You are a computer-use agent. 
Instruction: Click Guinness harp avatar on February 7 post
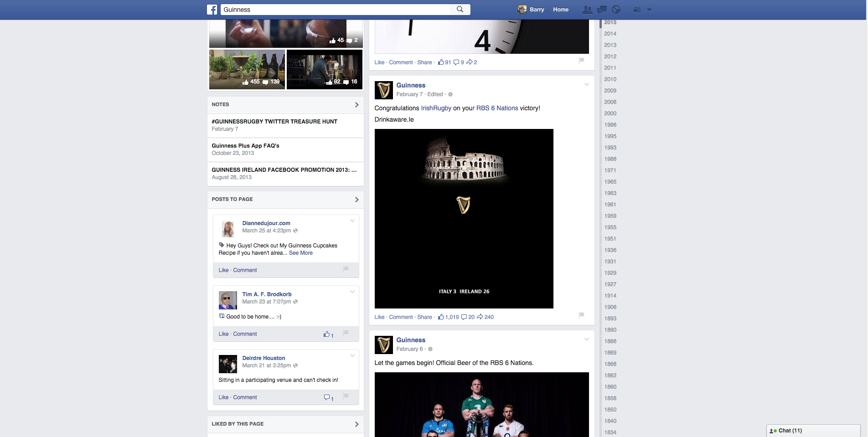(x=384, y=90)
